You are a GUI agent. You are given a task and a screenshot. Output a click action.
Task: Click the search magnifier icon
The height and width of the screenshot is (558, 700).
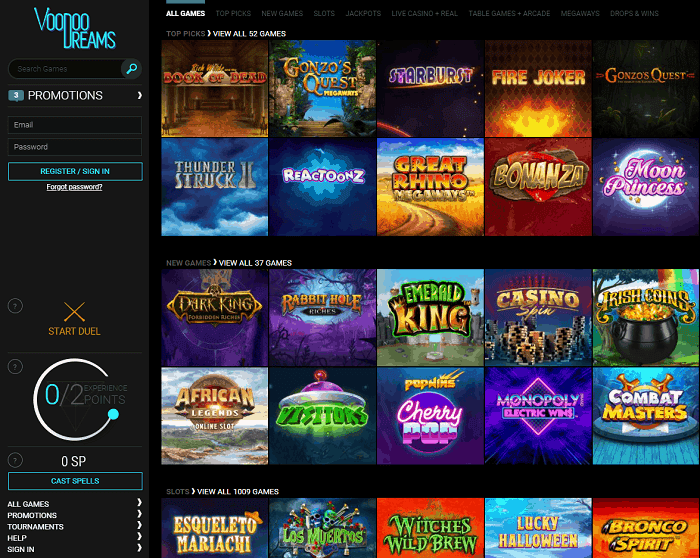click(x=132, y=69)
